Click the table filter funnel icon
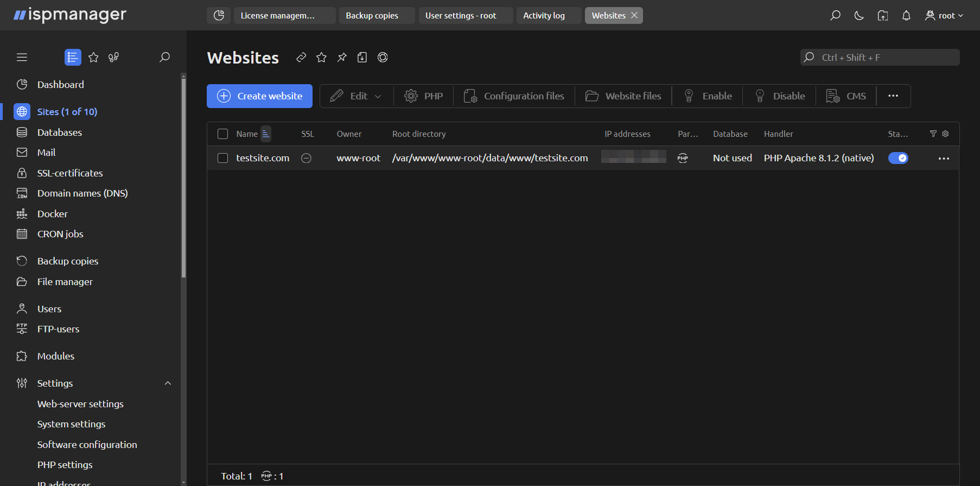The width and height of the screenshot is (980, 486). point(933,134)
